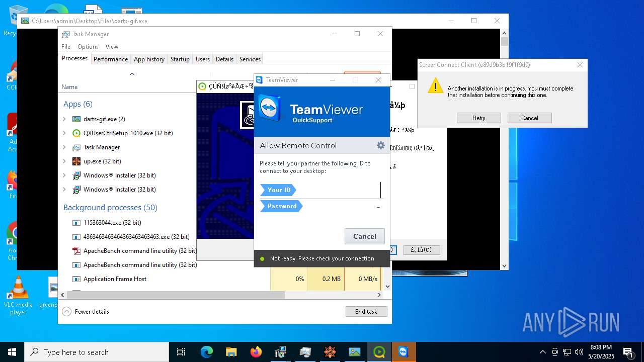This screenshot has height=362, width=644.
Task: Expand darts-gif.exe (2) process group
Action: pos(64,119)
